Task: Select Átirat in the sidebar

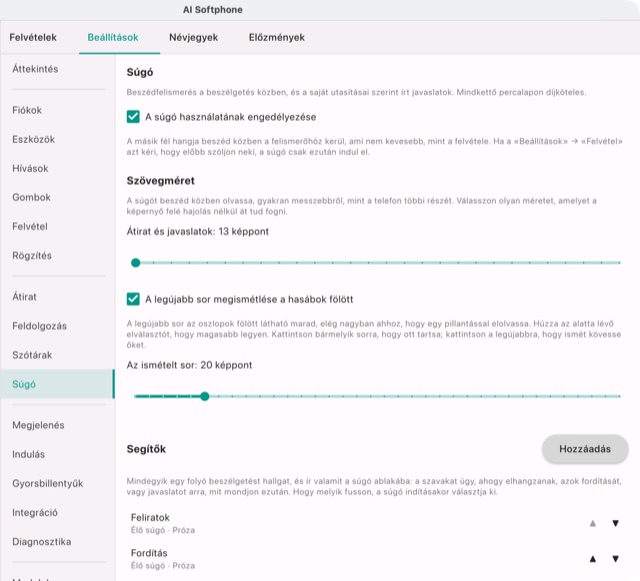Action: click(x=57, y=296)
